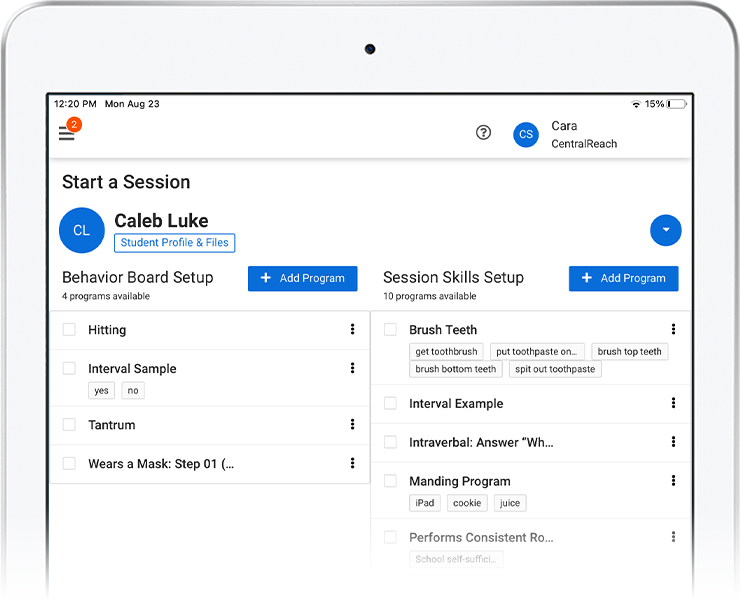Viewport: 740px width, 600px height.
Task: Click the Wi-Fi status icon
Action: (x=636, y=104)
